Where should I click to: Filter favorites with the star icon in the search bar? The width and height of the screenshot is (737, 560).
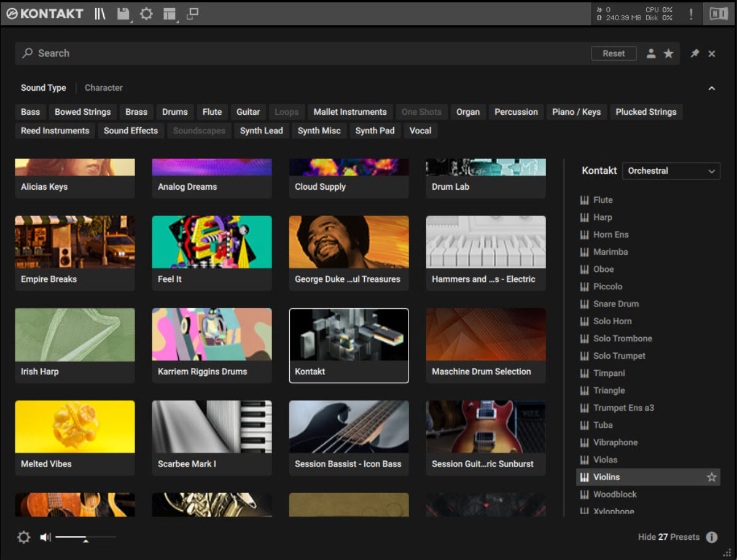[x=668, y=53]
